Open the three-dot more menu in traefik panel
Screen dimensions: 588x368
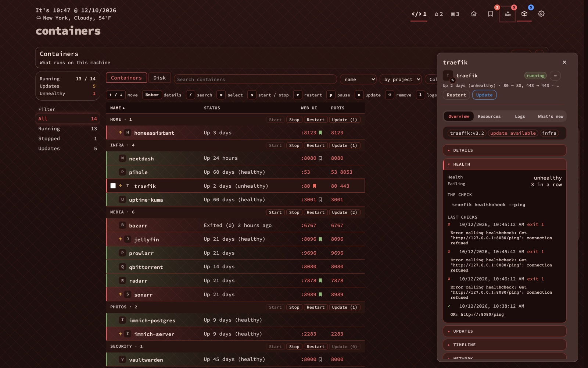pos(555,76)
